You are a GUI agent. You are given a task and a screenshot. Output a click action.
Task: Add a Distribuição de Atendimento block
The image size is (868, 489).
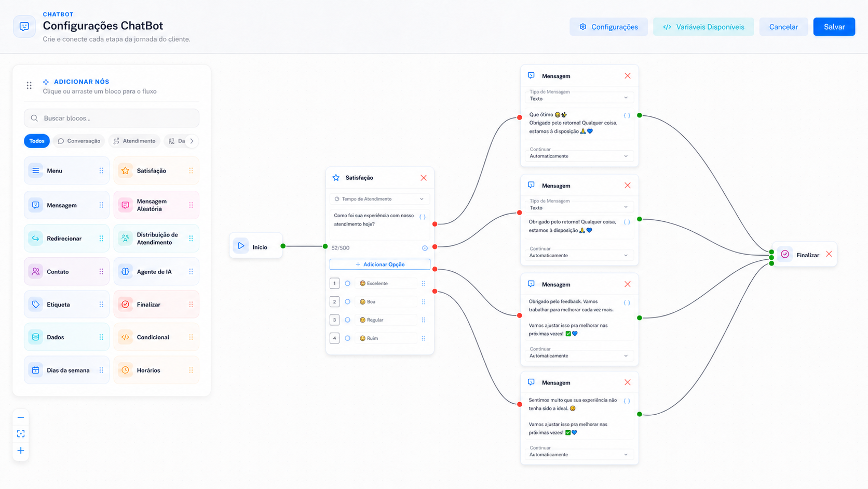156,239
